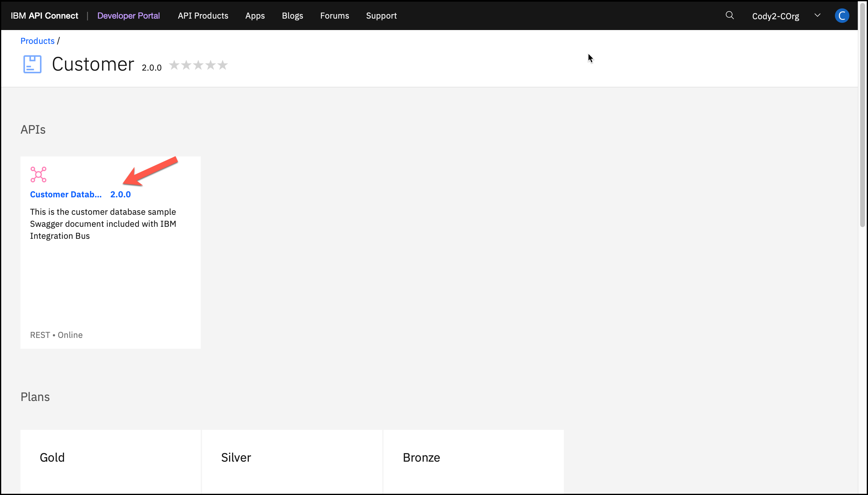Open the API Products menu item
This screenshot has width=868, height=495.
203,16
